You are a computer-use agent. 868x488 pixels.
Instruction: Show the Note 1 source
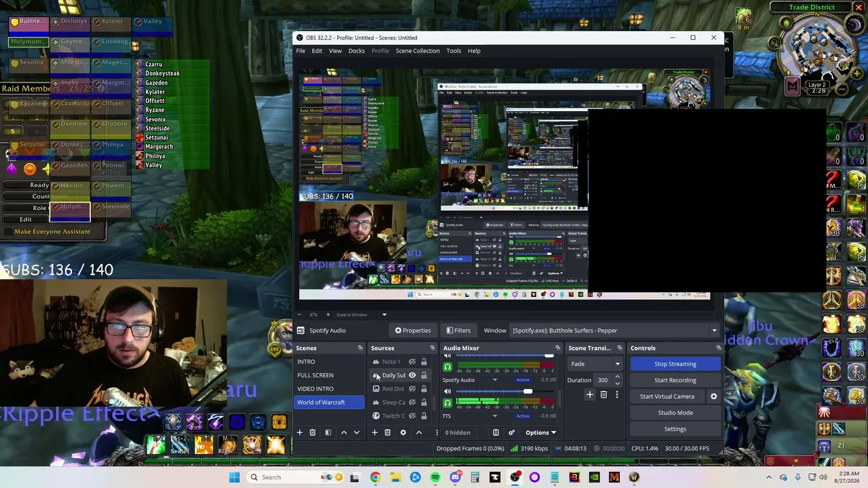click(412, 362)
